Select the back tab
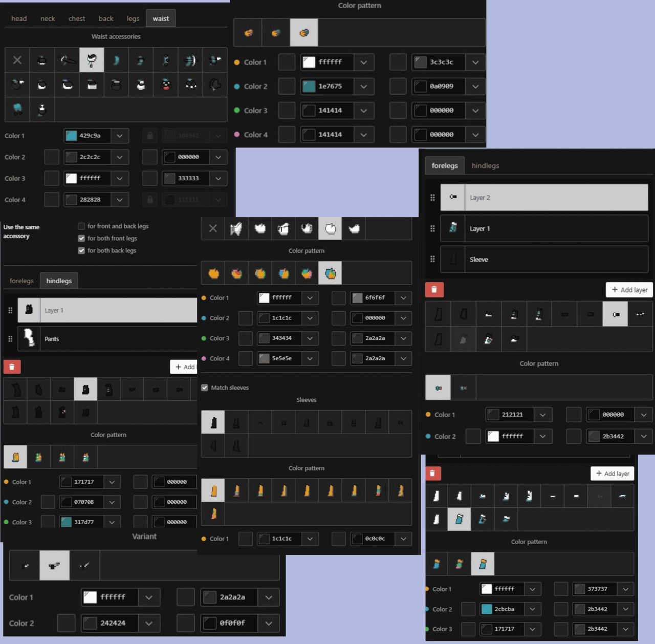This screenshot has height=644, width=655. point(106,18)
